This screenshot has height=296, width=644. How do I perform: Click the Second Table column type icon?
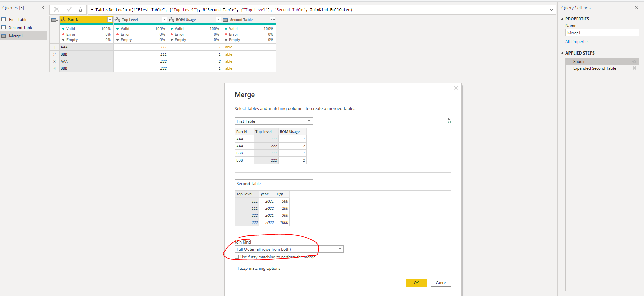pos(226,20)
